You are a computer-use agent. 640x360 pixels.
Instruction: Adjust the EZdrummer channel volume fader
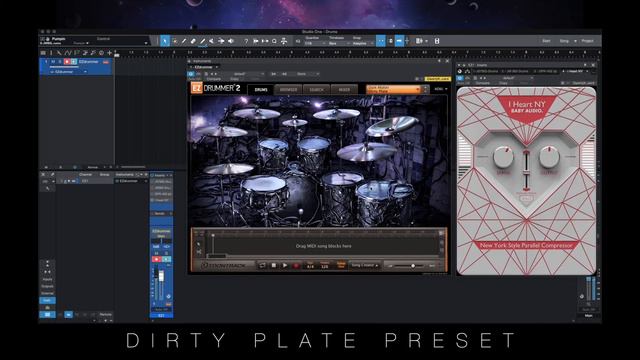(x=161, y=276)
